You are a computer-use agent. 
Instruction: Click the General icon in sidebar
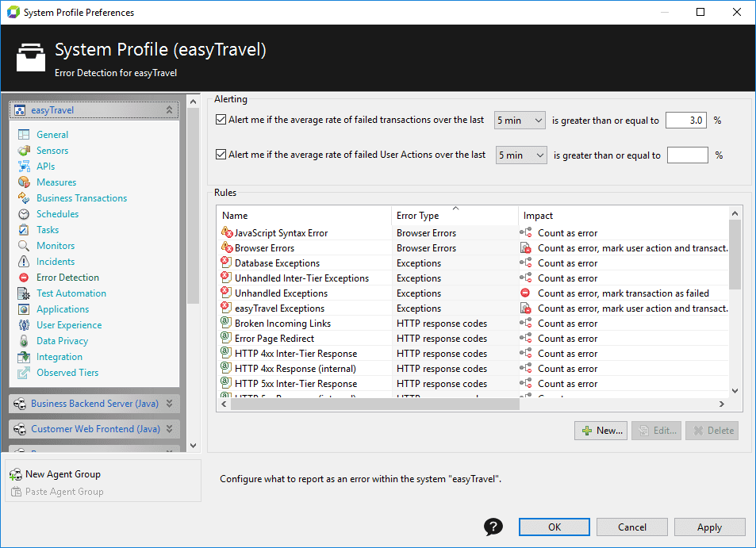[x=24, y=135]
